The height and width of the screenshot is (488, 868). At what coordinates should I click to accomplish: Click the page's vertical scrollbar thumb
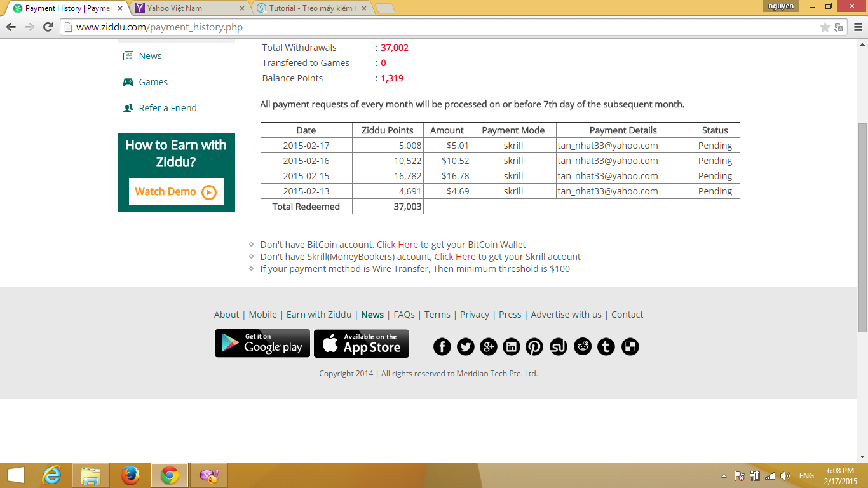862,227
